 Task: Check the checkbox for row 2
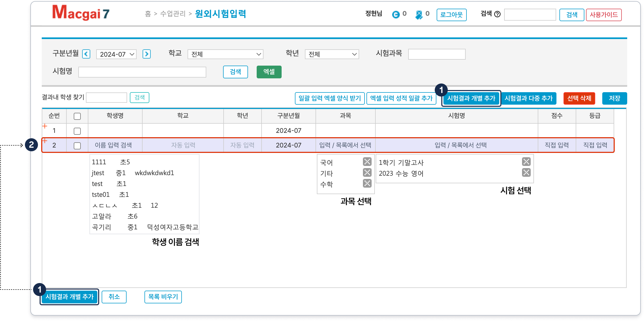(77, 146)
